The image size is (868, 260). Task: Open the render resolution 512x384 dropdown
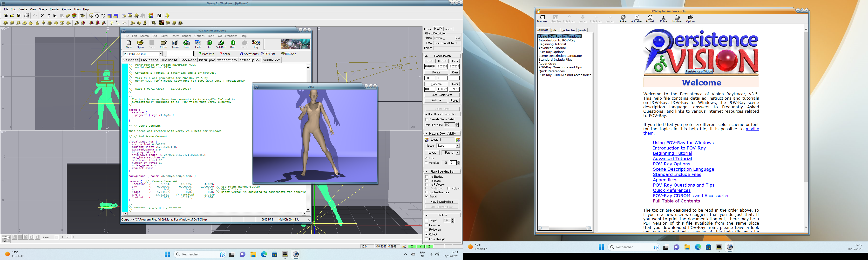point(160,54)
